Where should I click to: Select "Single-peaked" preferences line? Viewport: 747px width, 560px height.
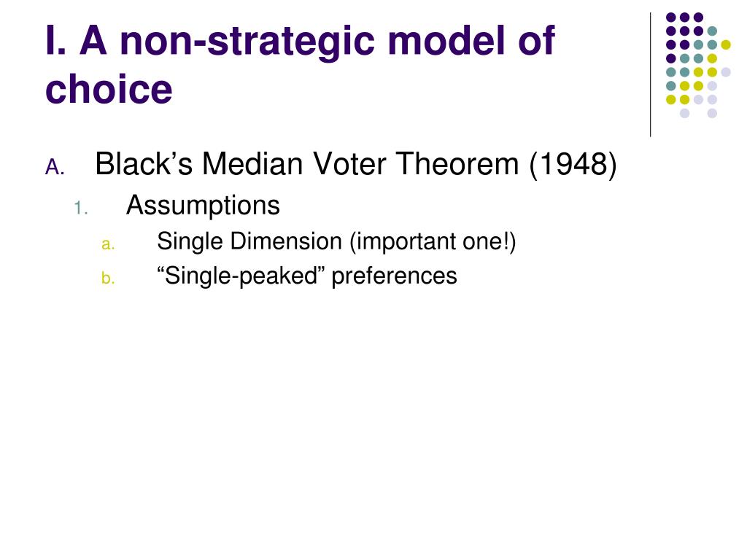(307, 276)
